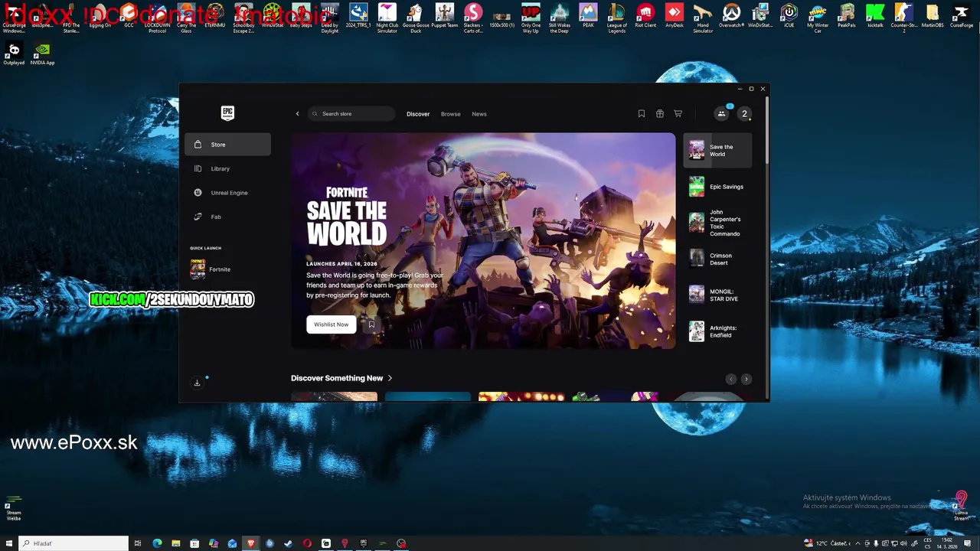Select Store in the sidebar
The width and height of the screenshot is (980, 551).
pos(227,145)
